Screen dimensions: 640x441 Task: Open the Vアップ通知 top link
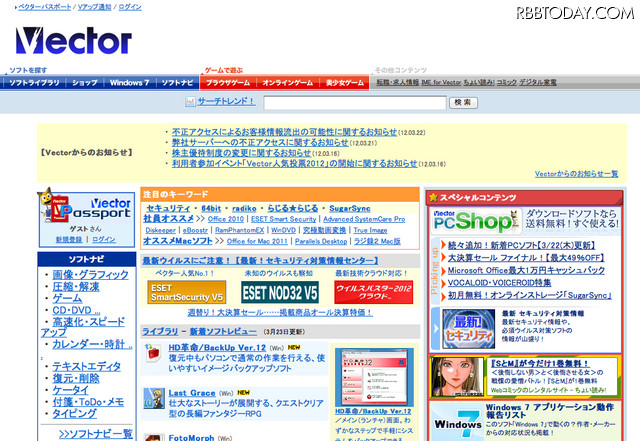click(94, 7)
